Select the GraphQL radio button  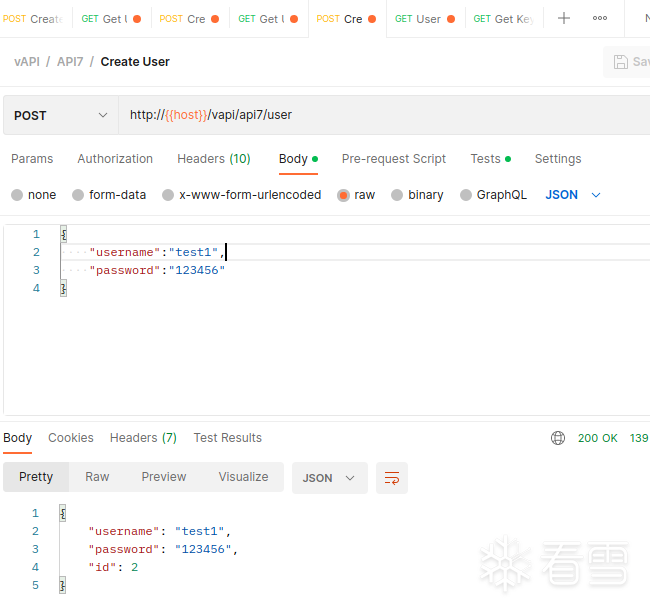click(466, 195)
